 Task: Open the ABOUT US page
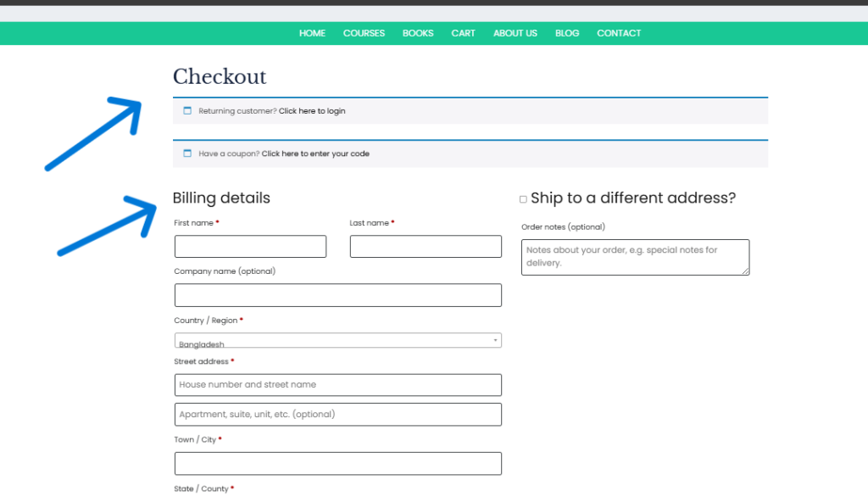click(x=515, y=33)
